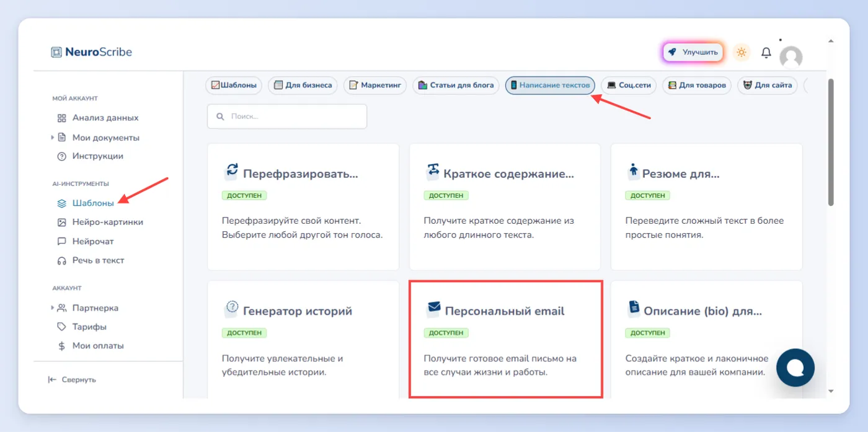Viewport: 868px width, 432px height.
Task: Collapse sidebar with Свернуть
Action: tap(72, 379)
